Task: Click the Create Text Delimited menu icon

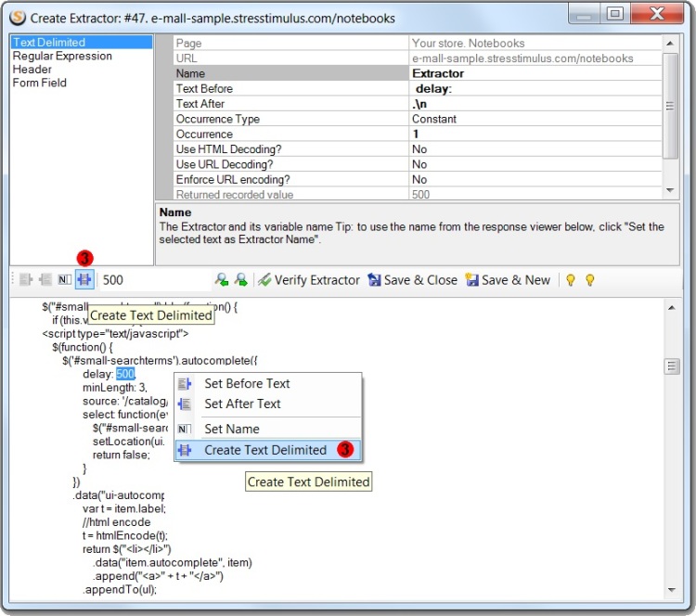Action: coord(185,450)
